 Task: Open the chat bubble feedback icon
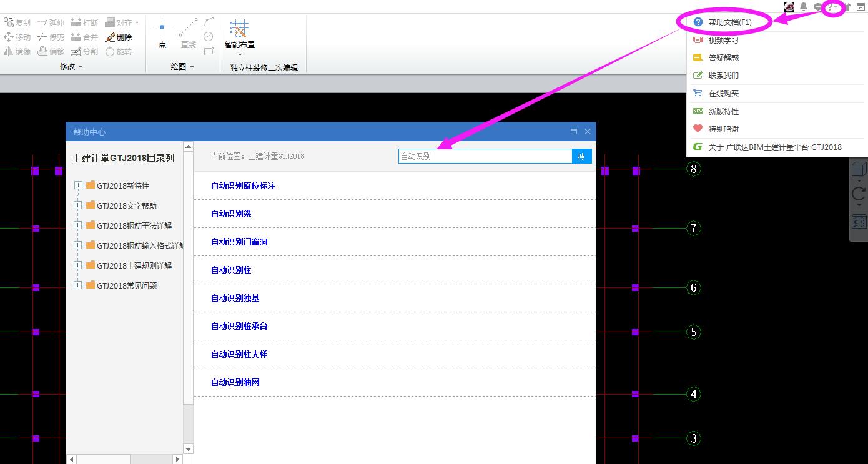pos(817,7)
